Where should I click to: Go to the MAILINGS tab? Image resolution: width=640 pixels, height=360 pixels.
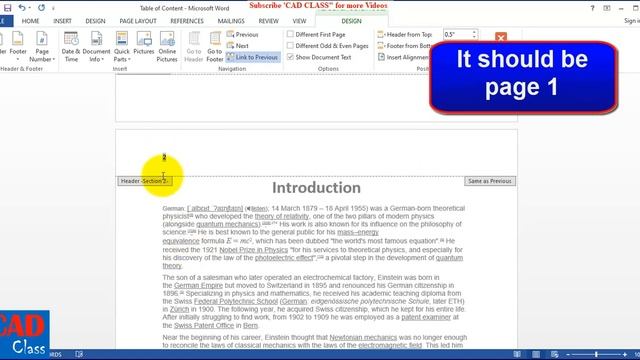point(231,21)
